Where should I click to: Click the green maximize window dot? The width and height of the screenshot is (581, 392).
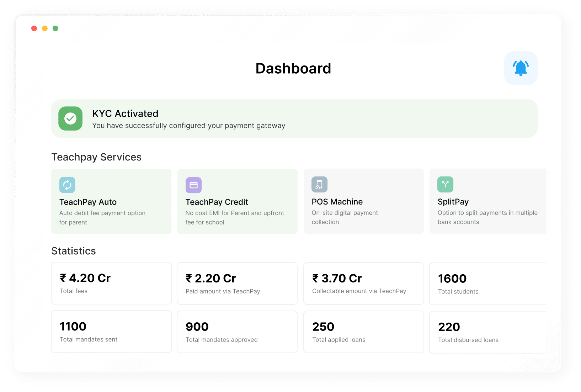[55, 28]
